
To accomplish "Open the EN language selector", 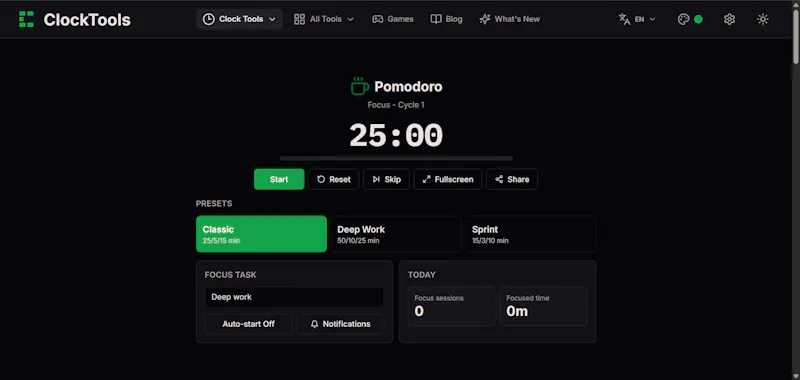I will coord(637,19).
